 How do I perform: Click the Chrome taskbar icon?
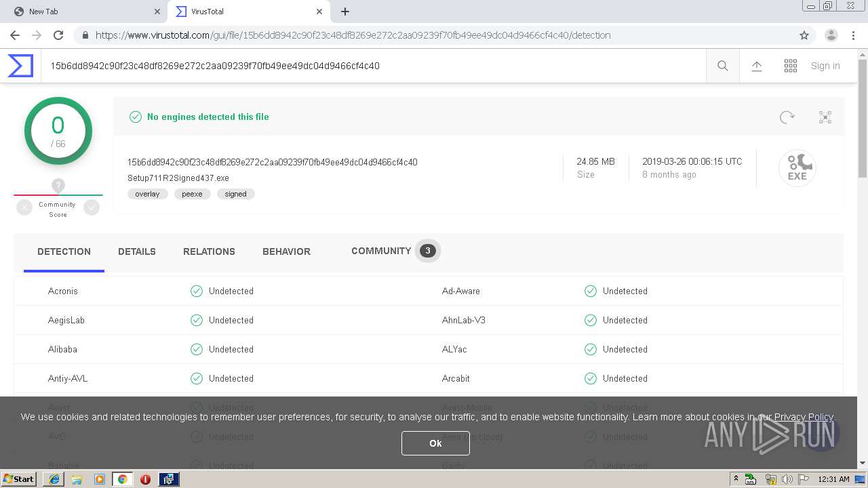point(123,479)
